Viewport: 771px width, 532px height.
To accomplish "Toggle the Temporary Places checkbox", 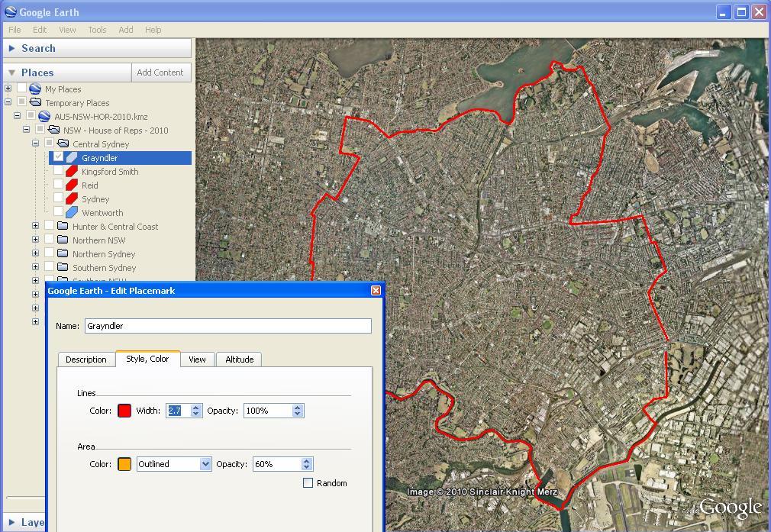I will (21, 102).
